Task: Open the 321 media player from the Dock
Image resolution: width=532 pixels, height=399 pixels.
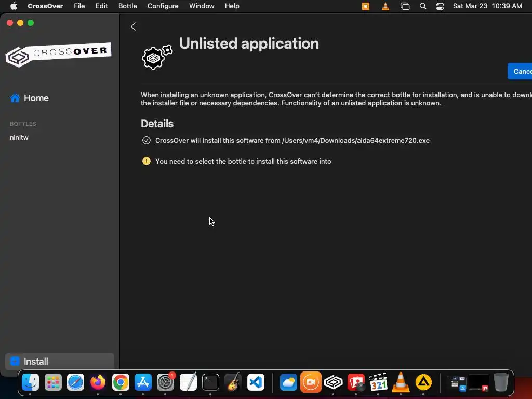Action: [378, 382]
